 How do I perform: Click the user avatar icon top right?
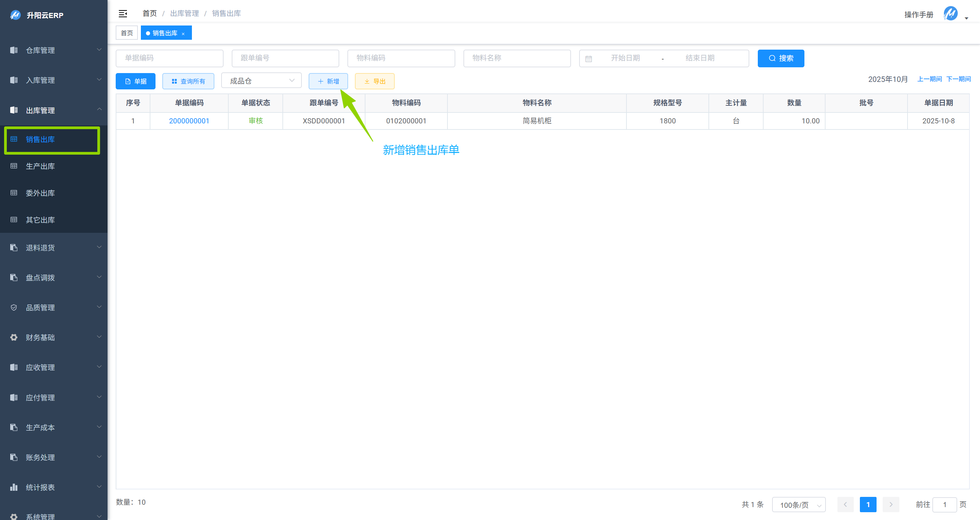tap(950, 14)
